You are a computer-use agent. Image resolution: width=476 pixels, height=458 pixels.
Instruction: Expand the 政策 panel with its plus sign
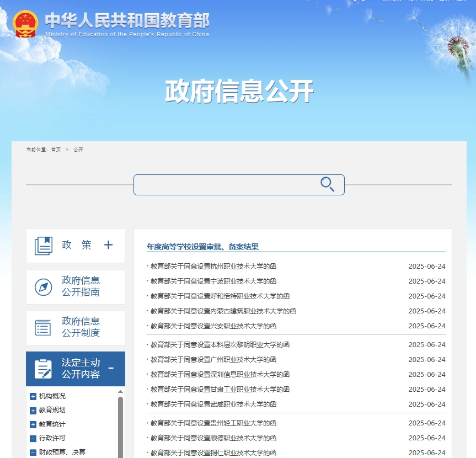[109, 244]
